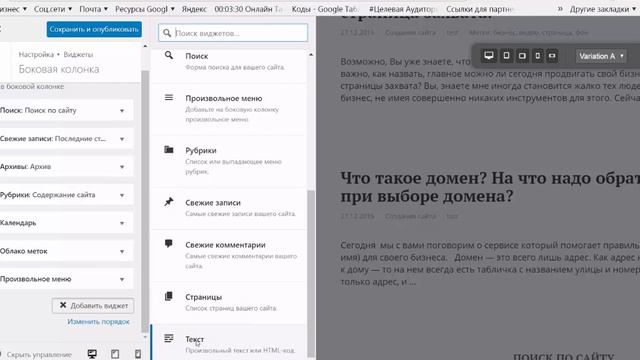Select the Свежие записи pin icon
Screen dimensions: 640x360
click(169, 202)
